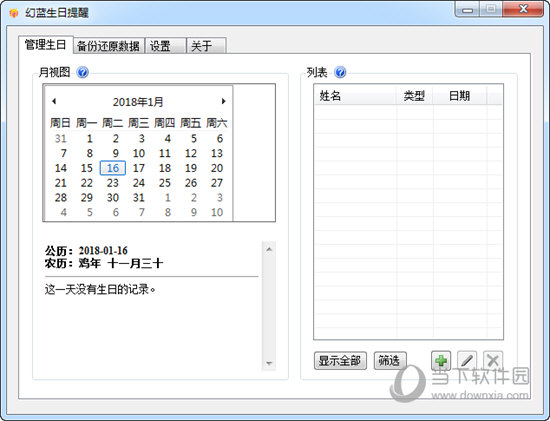The height and width of the screenshot is (421, 550).
Task: Select January 3 in first calendar row
Action: coord(141,139)
